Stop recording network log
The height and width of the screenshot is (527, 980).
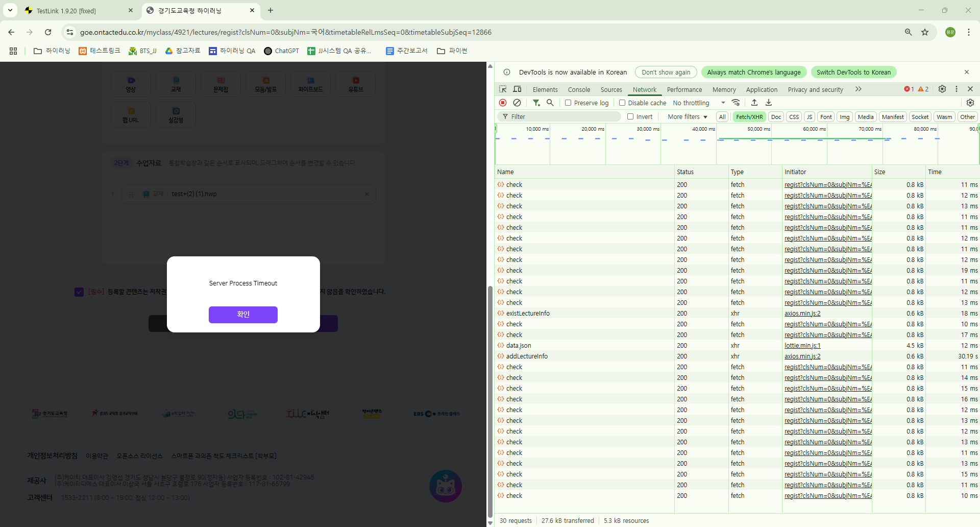point(503,103)
